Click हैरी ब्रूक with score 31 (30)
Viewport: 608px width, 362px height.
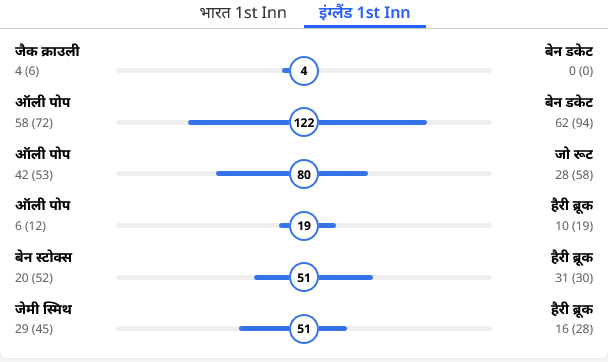click(572, 257)
